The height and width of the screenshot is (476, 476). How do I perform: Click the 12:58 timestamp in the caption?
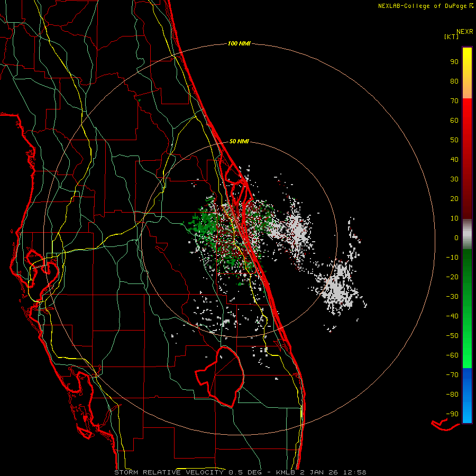point(354,472)
